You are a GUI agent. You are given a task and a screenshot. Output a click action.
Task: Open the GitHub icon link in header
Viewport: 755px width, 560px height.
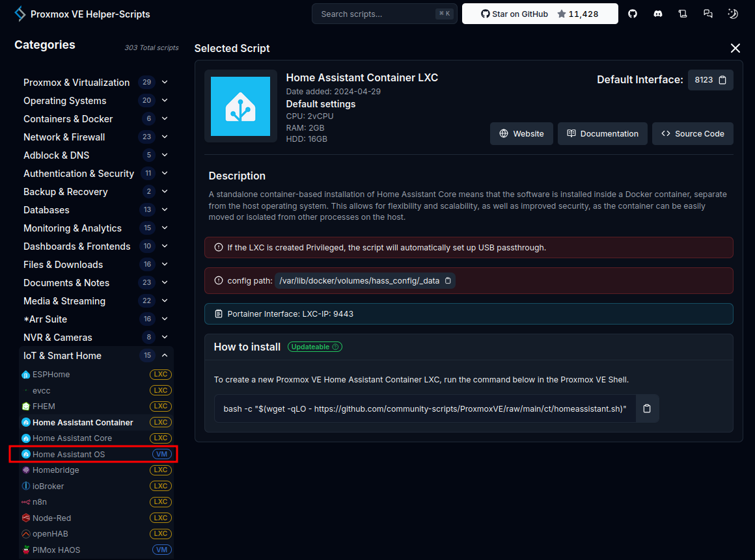click(x=633, y=14)
